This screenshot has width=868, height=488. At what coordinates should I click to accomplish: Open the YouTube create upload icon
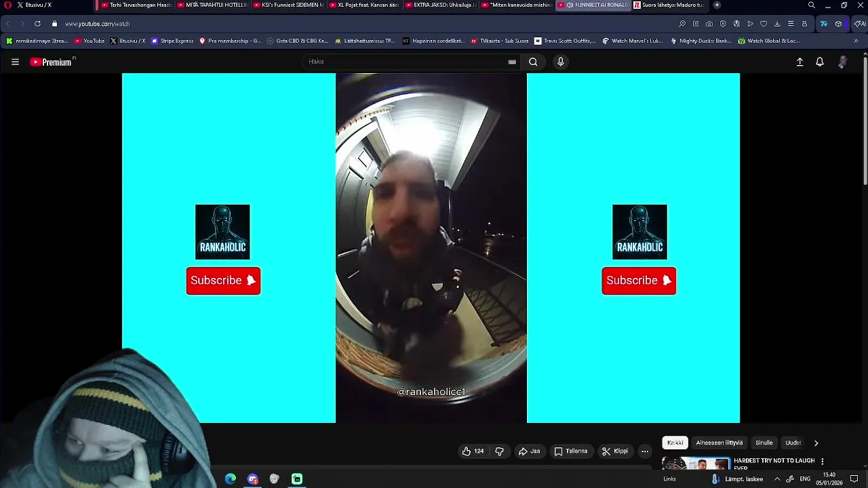point(800,62)
